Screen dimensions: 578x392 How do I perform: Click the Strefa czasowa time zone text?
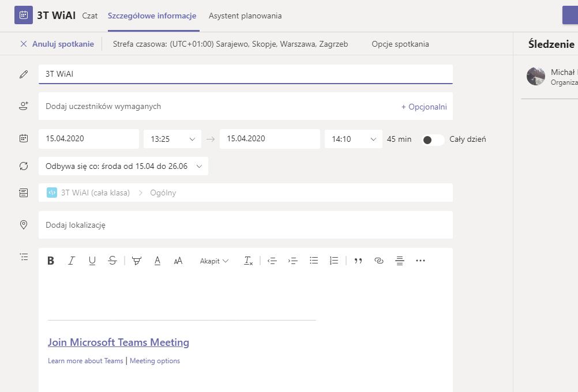point(230,44)
